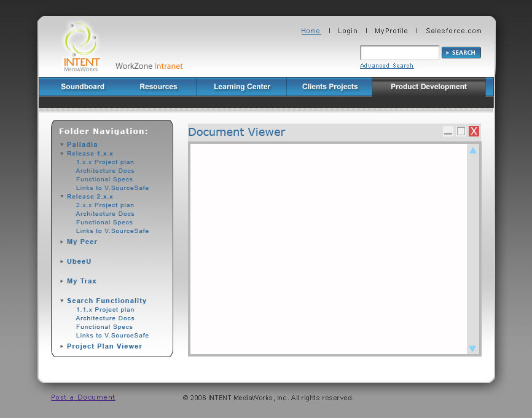Select the Palladia folder
532x418 pixels.
(x=82, y=144)
